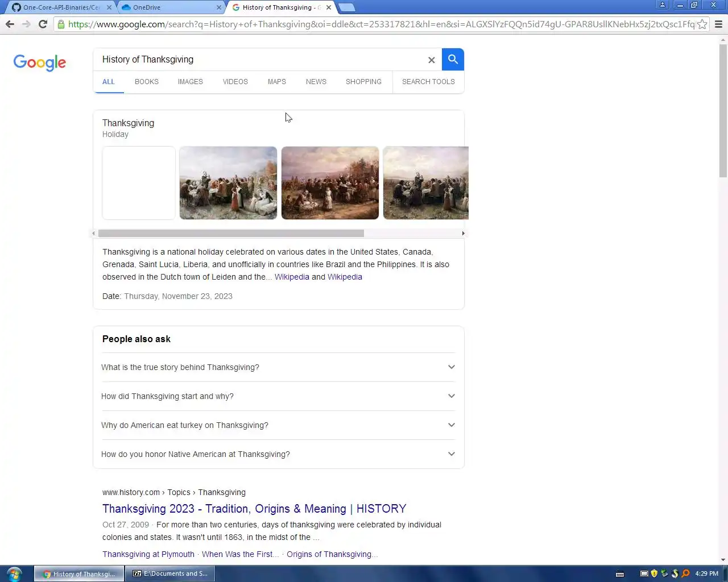Expand 'How did Thanksgiving start and why?'
This screenshot has height=582, width=728.
click(278, 396)
